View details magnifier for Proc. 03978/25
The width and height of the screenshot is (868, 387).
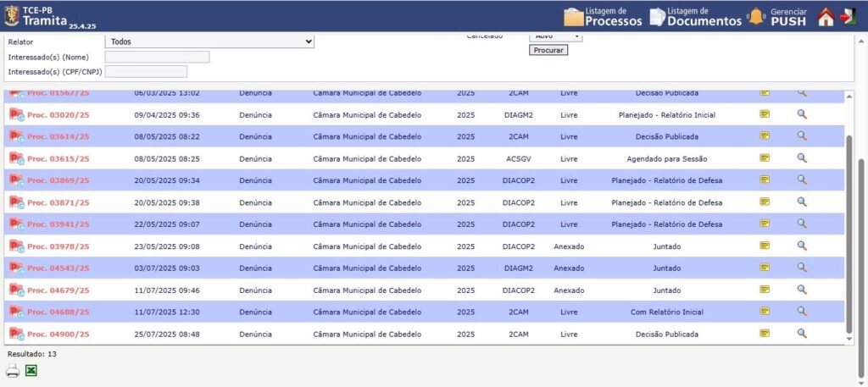point(802,246)
